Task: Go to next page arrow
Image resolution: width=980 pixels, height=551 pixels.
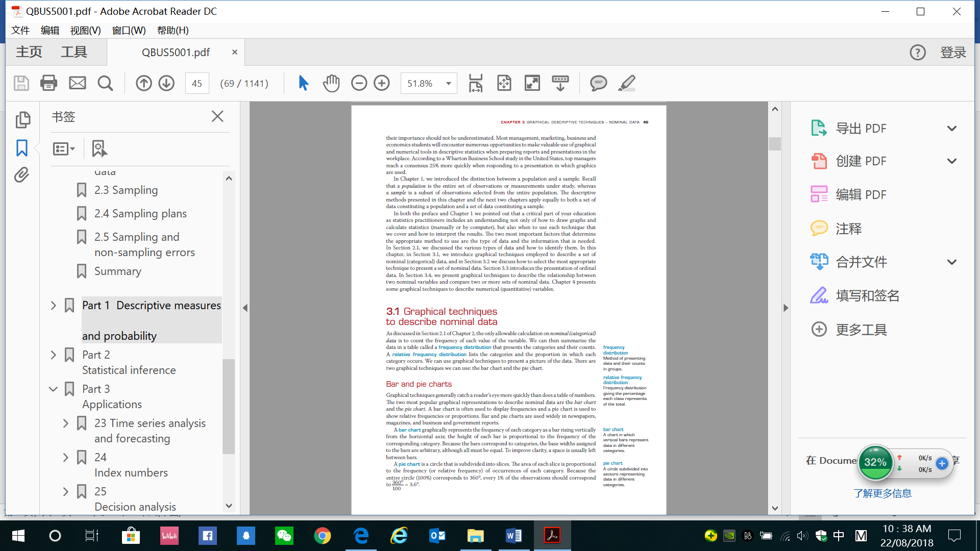Action: pyautogui.click(x=166, y=83)
